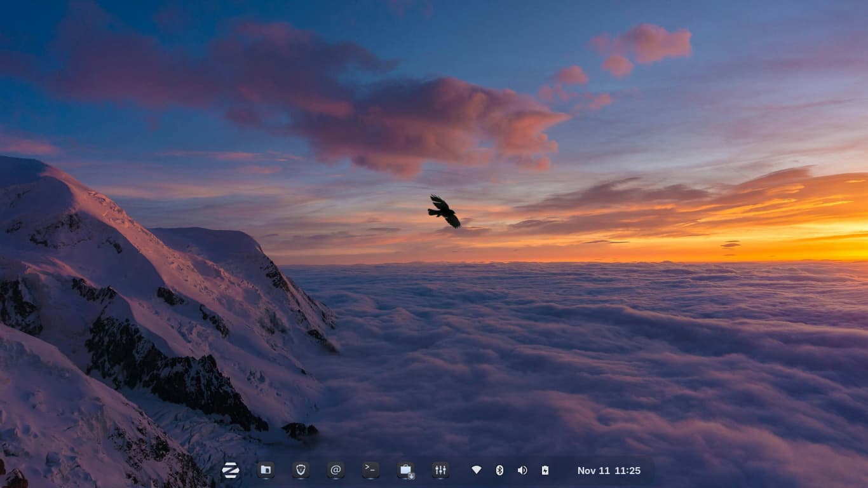Click empty taskbar space right of clock
Viewport: 868px width, 488px height.
pyautogui.click(x=648, y=471)
